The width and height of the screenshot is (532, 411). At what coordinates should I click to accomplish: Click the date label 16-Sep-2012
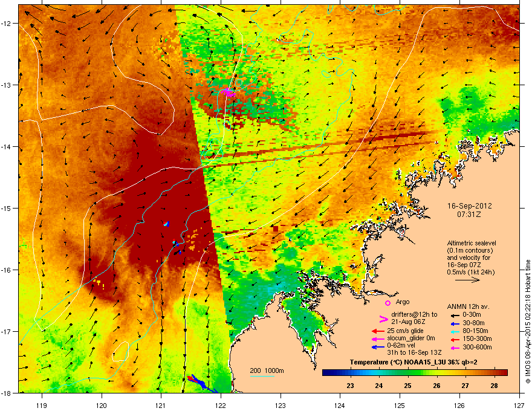[469, 206]
